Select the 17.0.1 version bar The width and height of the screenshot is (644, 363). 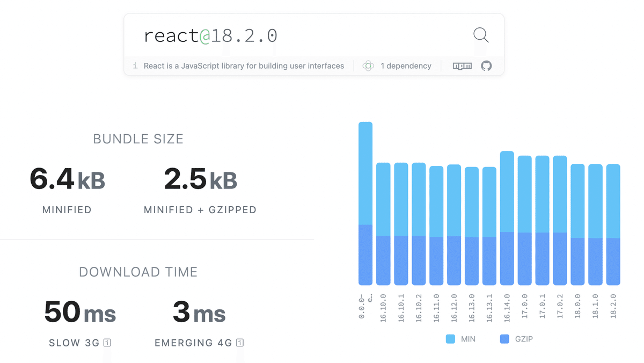(543, 220)
